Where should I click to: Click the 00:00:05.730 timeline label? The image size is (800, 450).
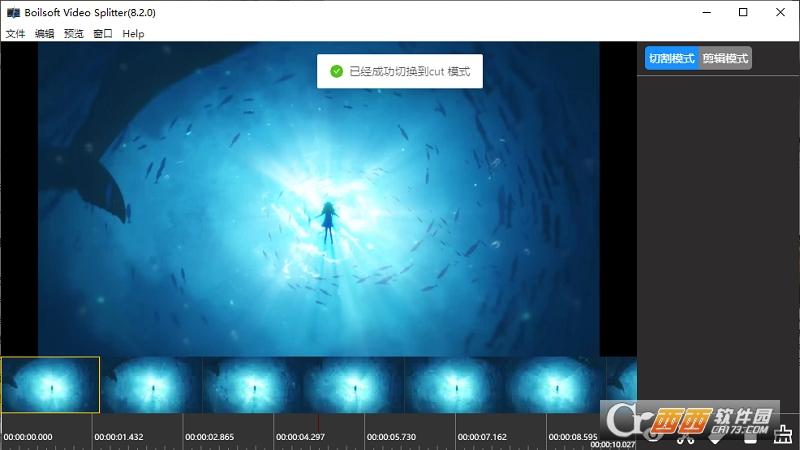[x=391, y=437]
